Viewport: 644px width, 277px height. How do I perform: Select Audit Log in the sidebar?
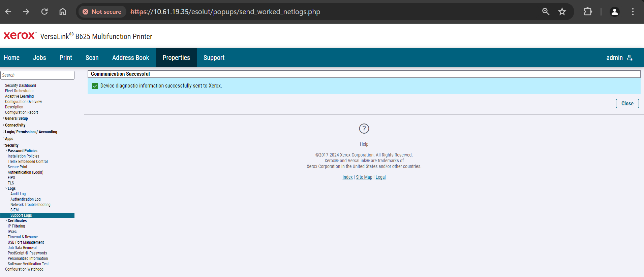pos(18,194)
